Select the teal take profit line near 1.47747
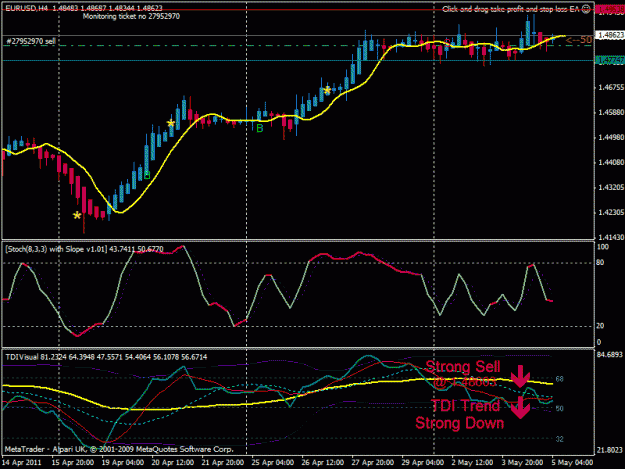 (298, 61)
